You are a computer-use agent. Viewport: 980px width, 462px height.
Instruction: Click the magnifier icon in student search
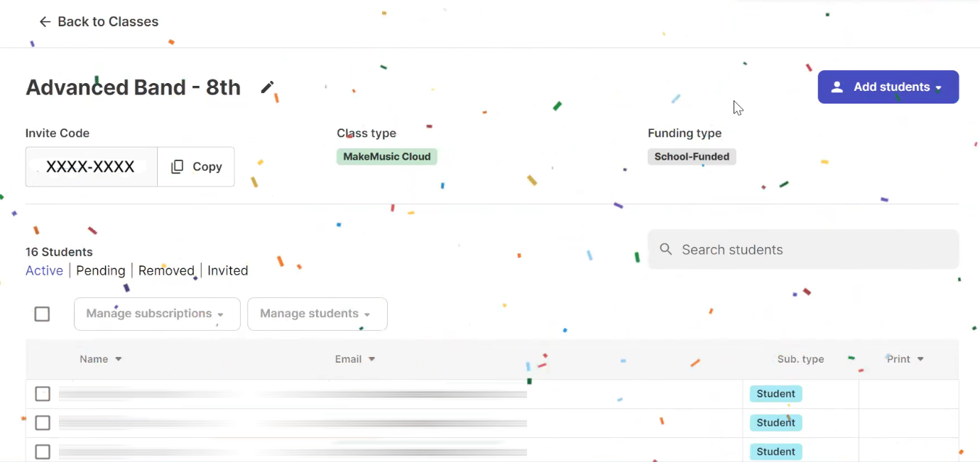click(666, 249)
